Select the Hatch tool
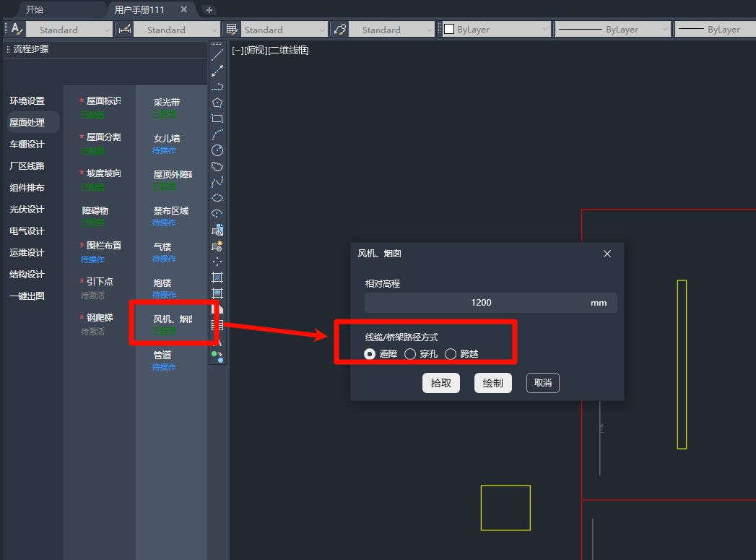Image resolution: width=756 pixels, height=560 pixels. [x=217, y=277]
